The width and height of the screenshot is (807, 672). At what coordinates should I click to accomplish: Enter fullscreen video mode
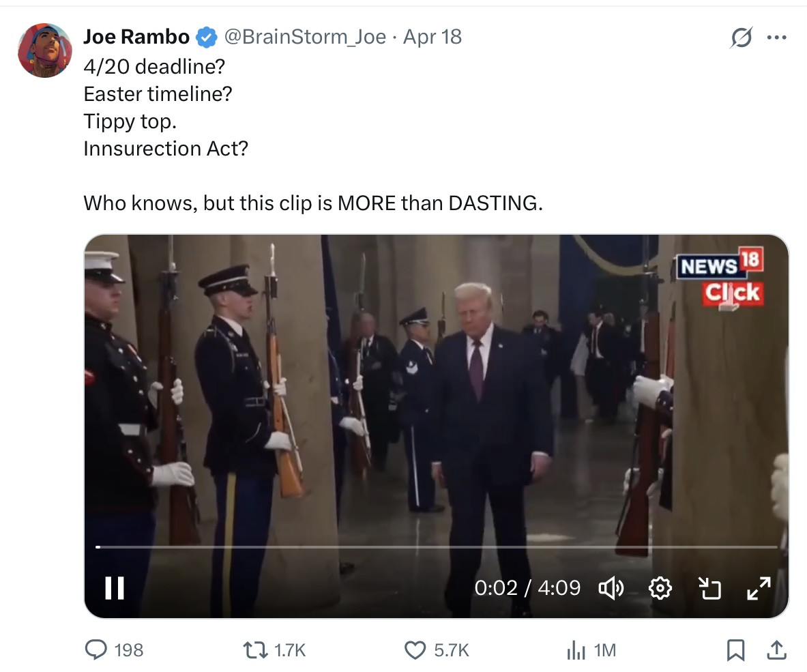click(759, 587)
